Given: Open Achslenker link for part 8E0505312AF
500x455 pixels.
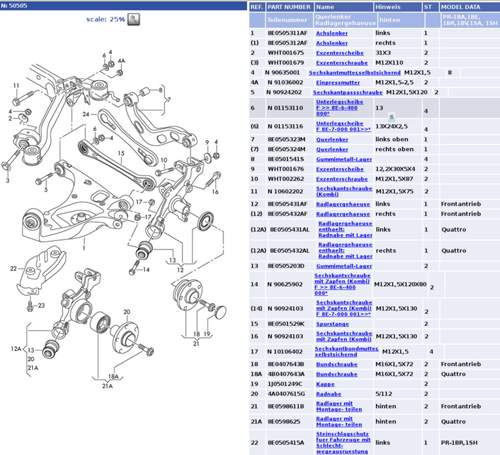Looking at the screenshot, I should [x=332, y=43].
